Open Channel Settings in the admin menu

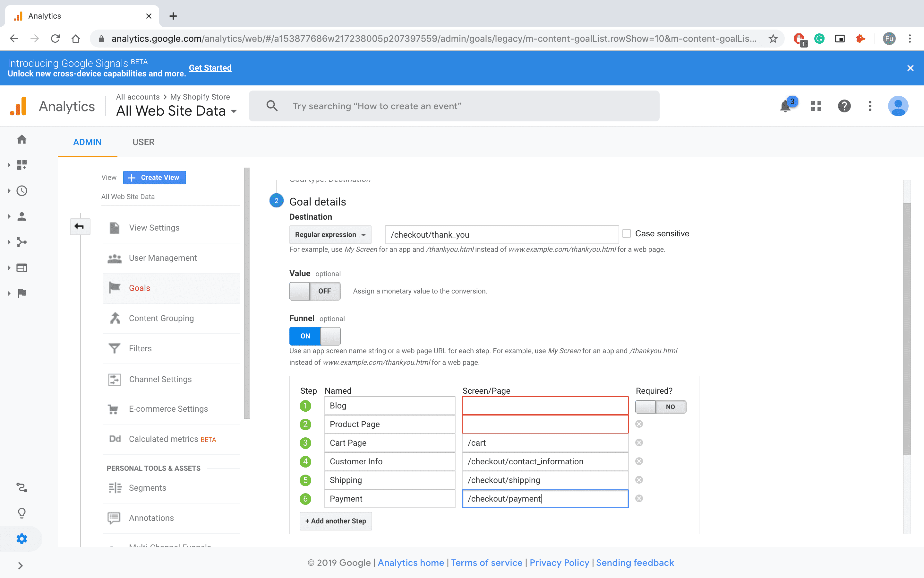click(171, 379)
